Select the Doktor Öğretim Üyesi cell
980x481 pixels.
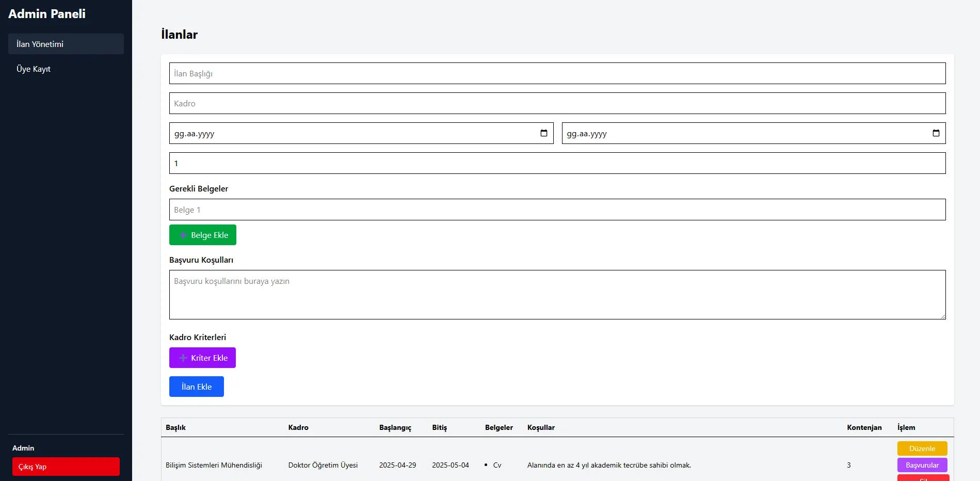tap(323, 465)
